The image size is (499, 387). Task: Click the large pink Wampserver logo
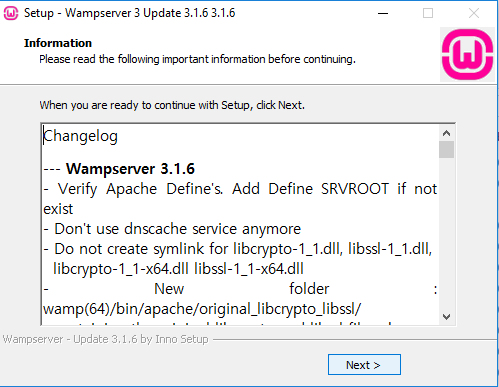tap(467, 54)
